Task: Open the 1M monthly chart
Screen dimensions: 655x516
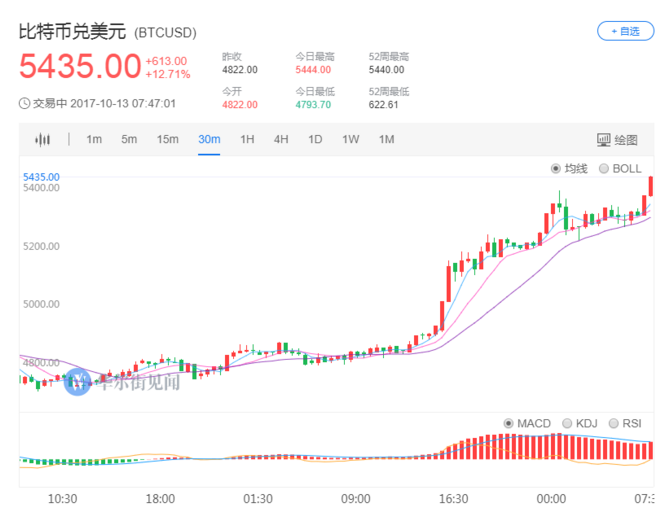Action: [386, 139]
